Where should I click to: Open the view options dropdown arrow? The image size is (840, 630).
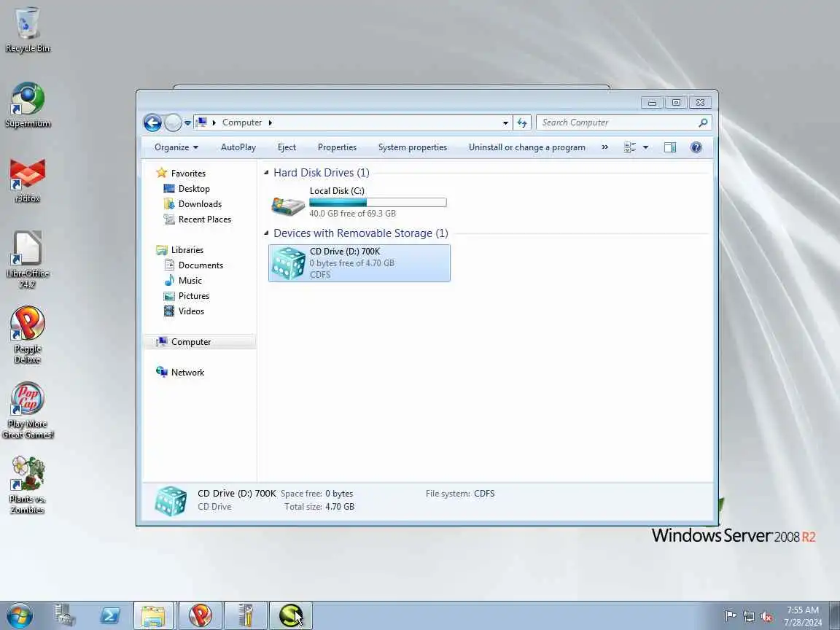coord(645,147)
